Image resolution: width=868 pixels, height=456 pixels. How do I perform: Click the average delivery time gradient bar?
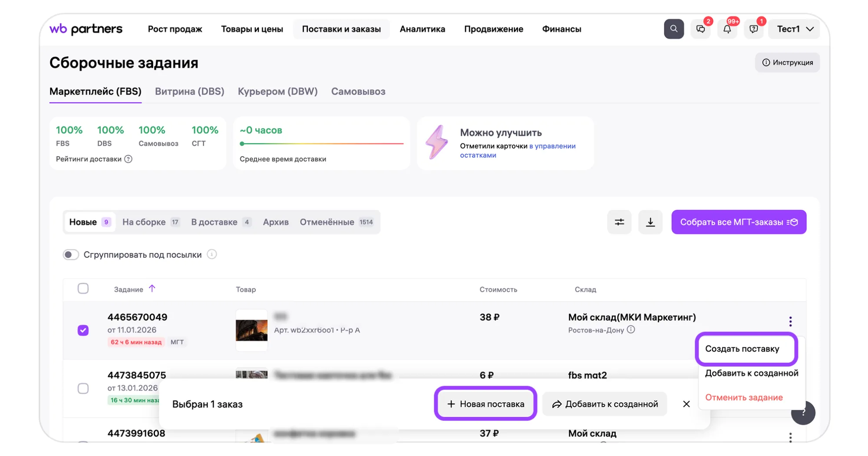pyautogui.click(x=322, y=144)
